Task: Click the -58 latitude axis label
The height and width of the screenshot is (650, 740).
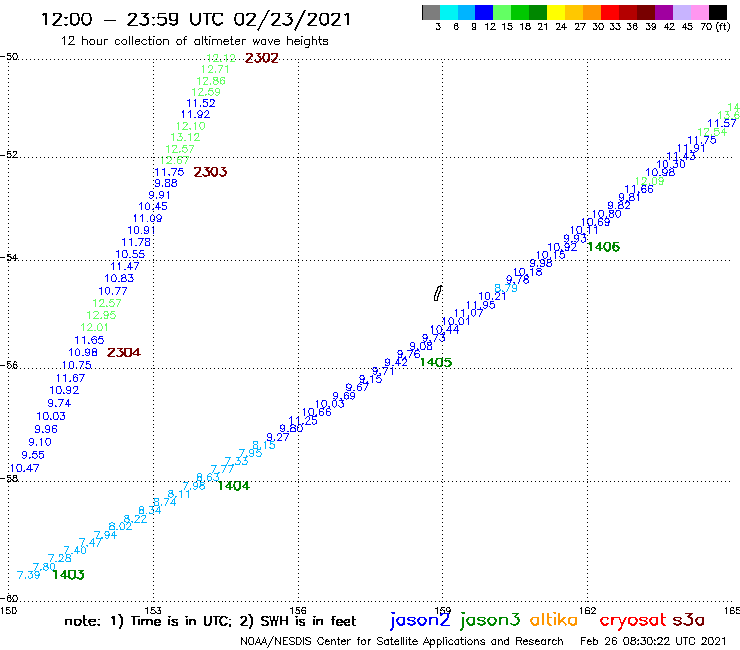Action: coord(9,479)
